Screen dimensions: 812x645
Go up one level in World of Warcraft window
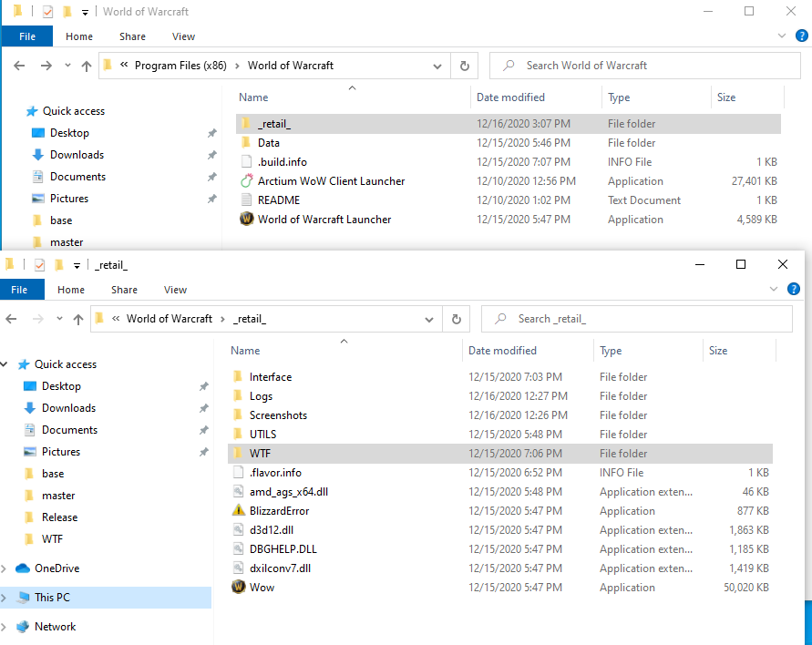(x=87, y=67)
